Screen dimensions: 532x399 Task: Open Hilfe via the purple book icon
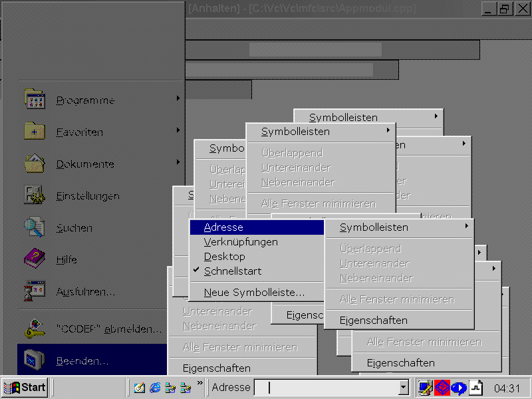click(35, 259)
